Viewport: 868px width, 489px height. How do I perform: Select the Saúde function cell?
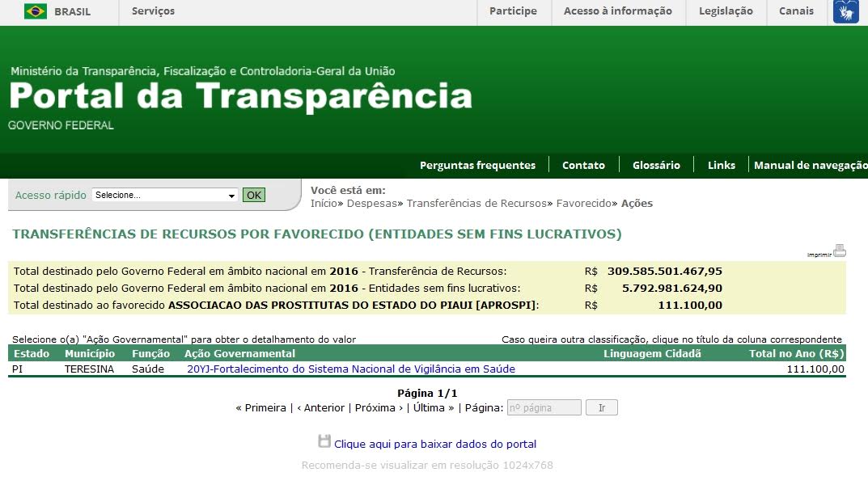(148, 369)
